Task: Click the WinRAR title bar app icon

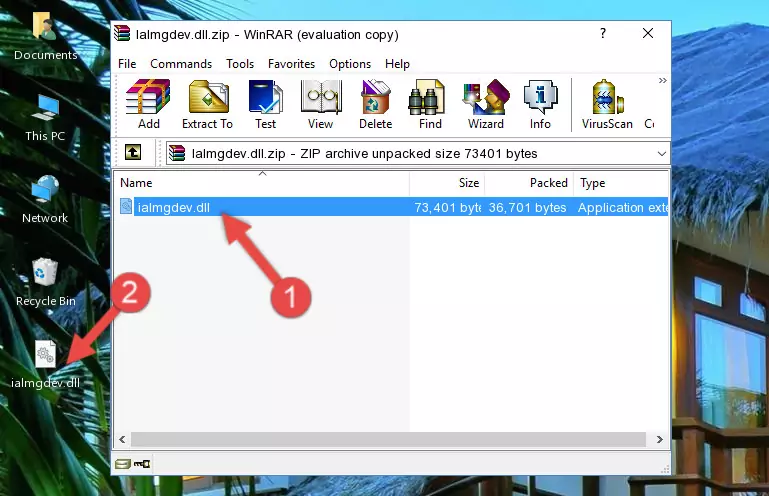Action: 122,33
